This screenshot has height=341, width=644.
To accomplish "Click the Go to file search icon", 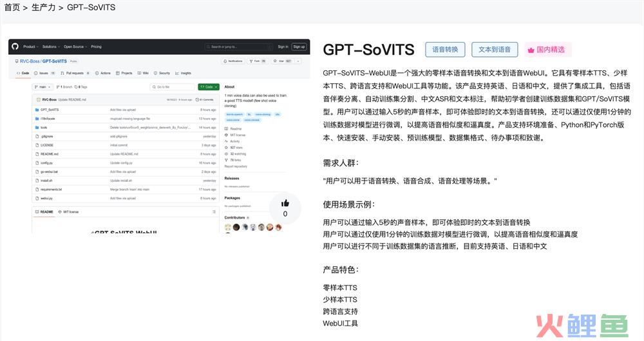I will [x=154, y=87].
